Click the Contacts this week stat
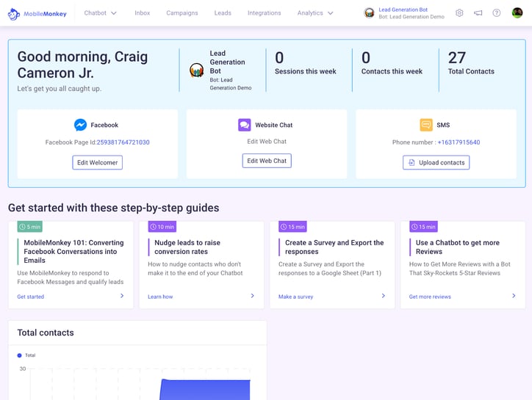 [x=392, y=63]
